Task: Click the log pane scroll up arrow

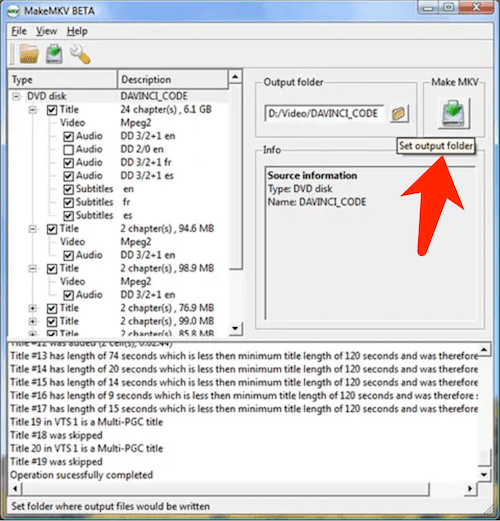Action: click(484, 350)
